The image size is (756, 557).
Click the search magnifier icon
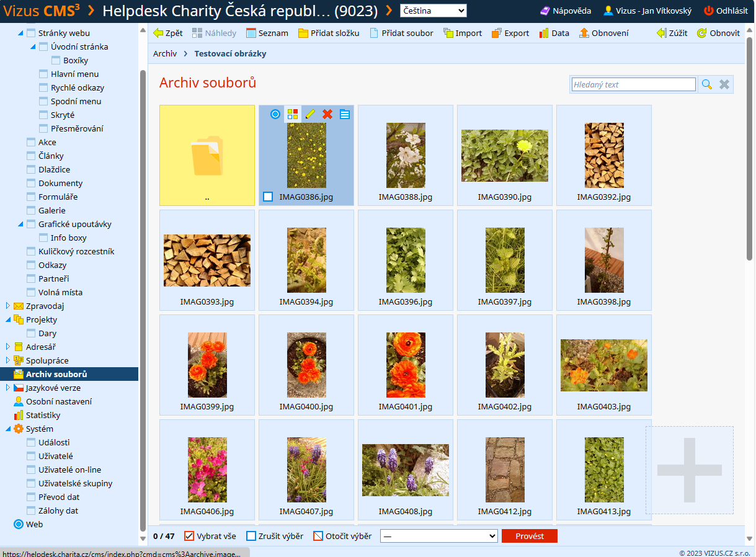[x=707, y=84]
